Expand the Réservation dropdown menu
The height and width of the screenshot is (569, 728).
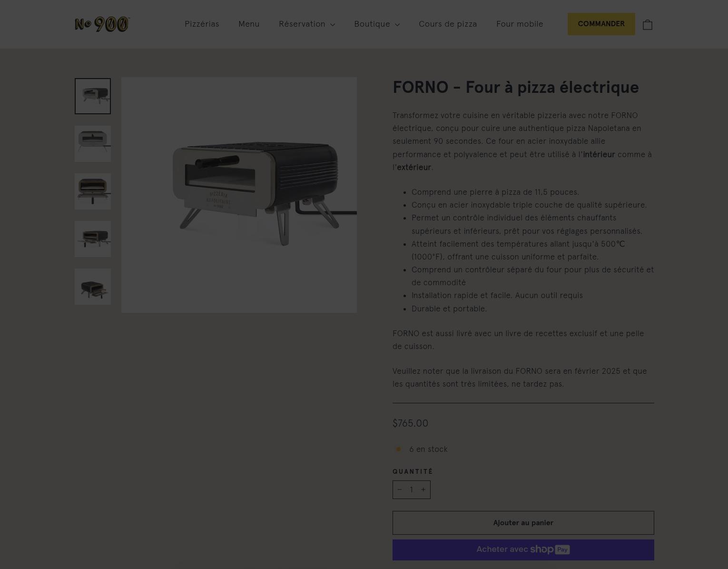coord(307,24)
